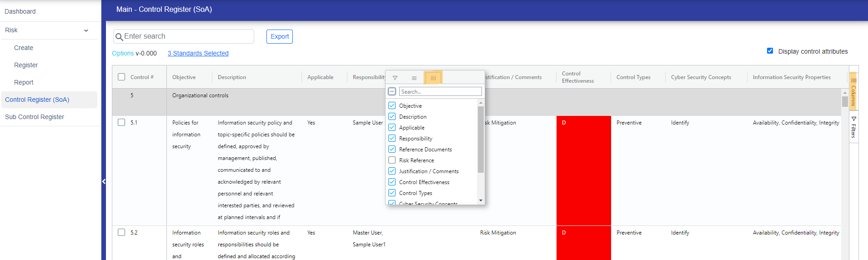Enable the Risk Reference column checkbox

click(392, 160)
